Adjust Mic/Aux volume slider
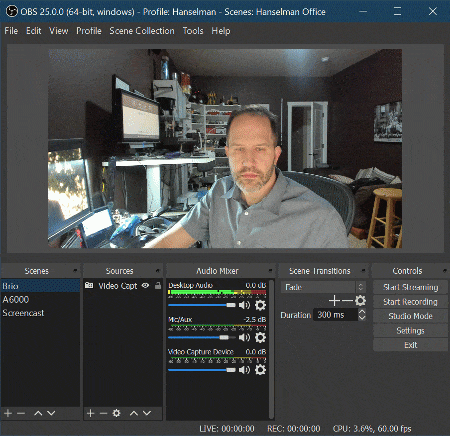450x436 pixels. point(202,337)
